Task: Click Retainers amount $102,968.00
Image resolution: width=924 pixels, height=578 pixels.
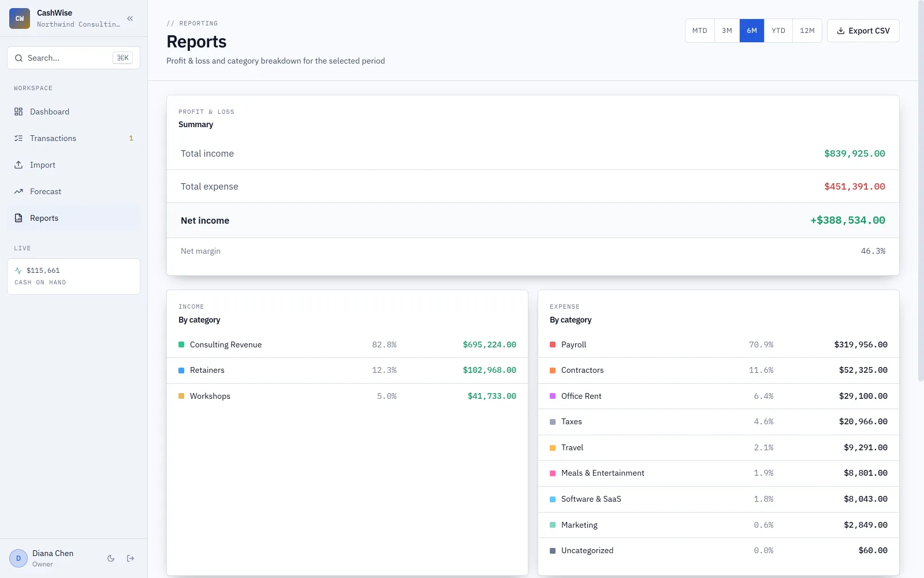Action: (490, 370)
